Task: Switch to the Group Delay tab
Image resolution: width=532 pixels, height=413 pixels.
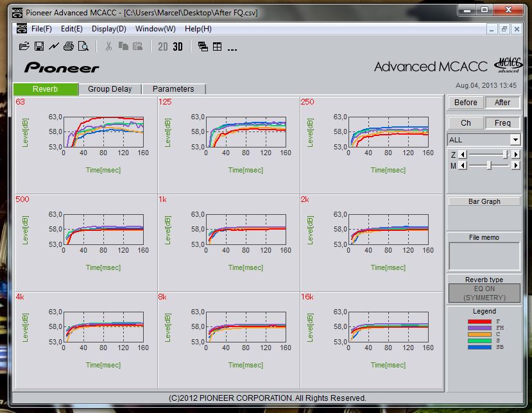Action: [110, 89]
